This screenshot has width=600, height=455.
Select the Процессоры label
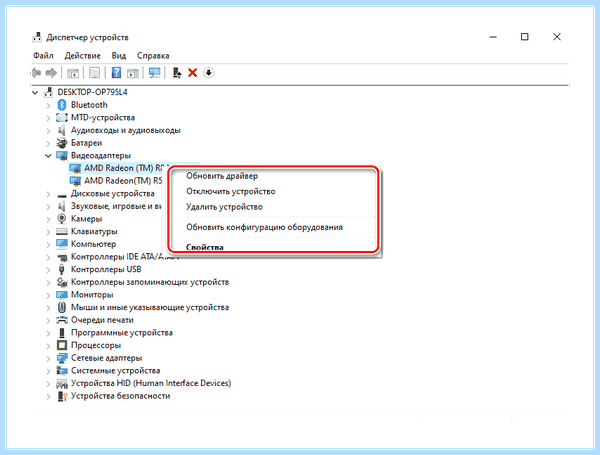coord(96,345)
